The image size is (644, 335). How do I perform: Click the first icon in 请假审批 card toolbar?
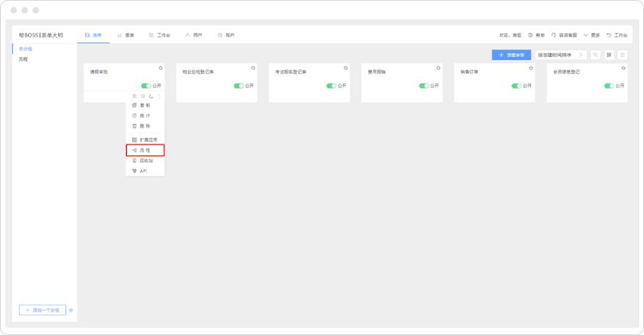click(x=134, y=96)
